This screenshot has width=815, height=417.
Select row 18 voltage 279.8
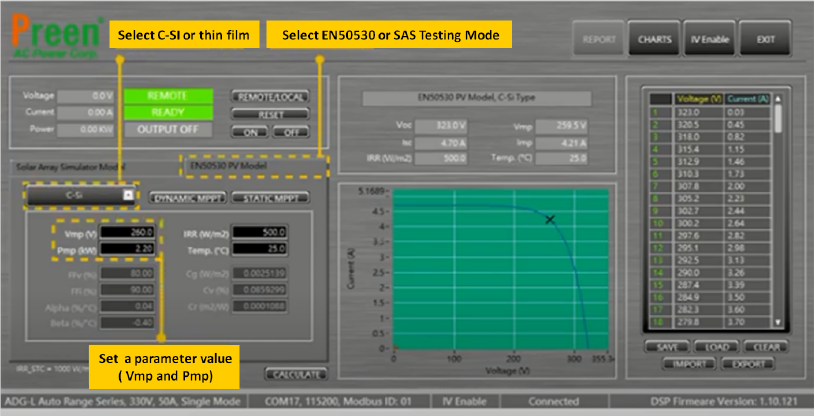point(699,322)
